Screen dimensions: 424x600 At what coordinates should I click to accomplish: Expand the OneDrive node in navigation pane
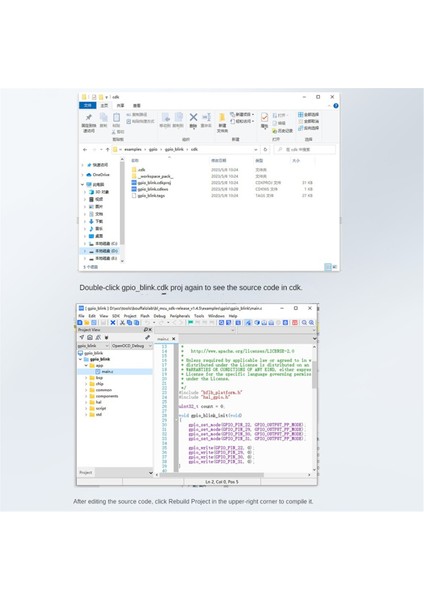83,174
